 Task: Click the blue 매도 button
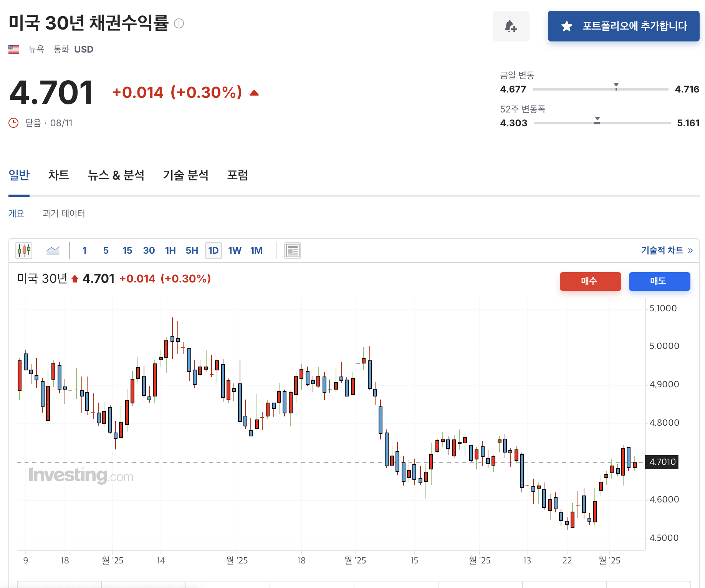pyautogui.click(x=659, y=281)
